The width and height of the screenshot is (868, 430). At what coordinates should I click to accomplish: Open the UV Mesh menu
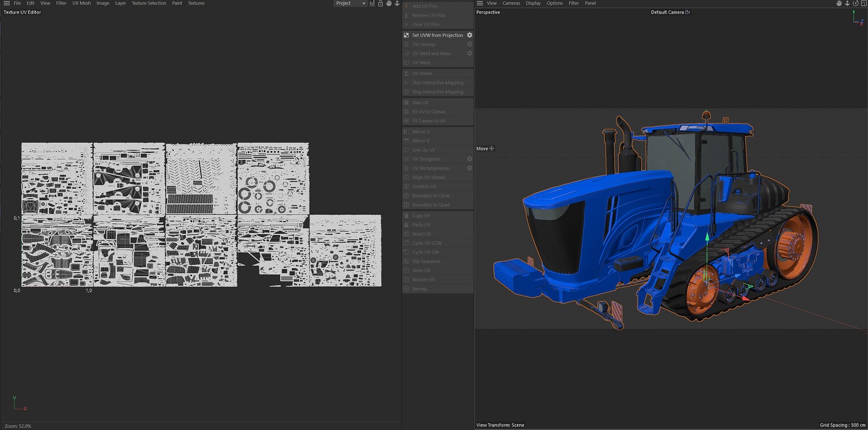pyautogui.click(x=82, y=3)
